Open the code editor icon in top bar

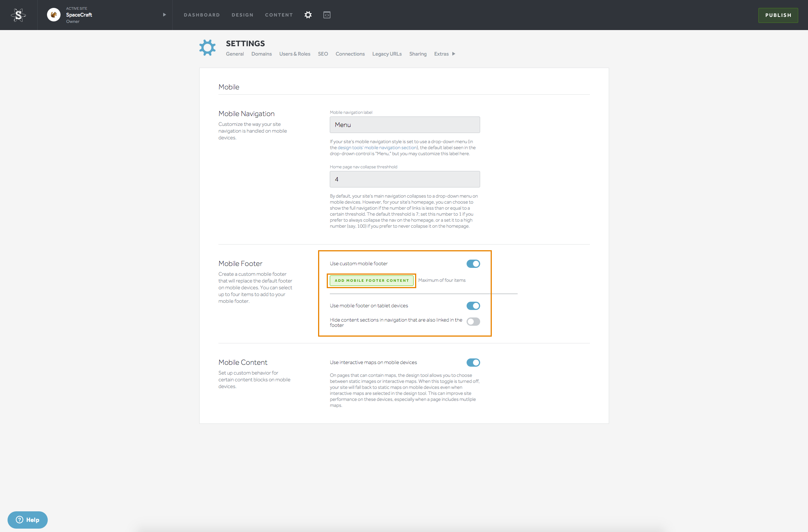327,15
